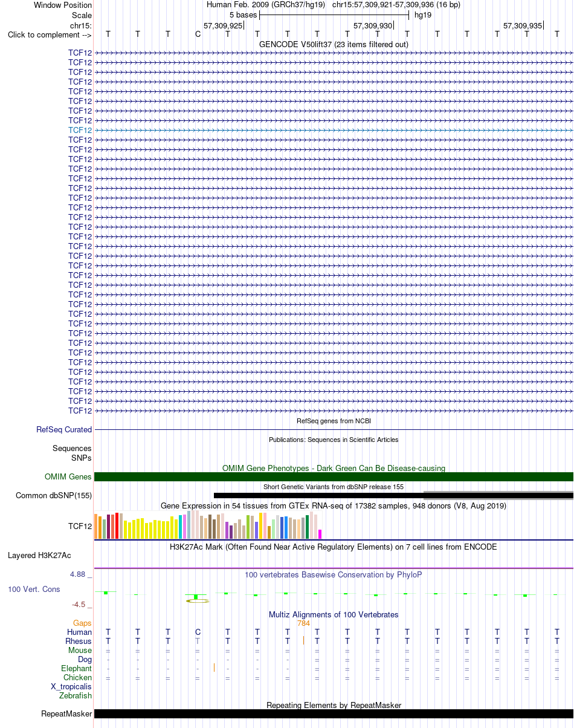The height and width of the screenshot is (728, 574).
Task: Click the dark green OMIM gene bar
Action: coord(334,477)
